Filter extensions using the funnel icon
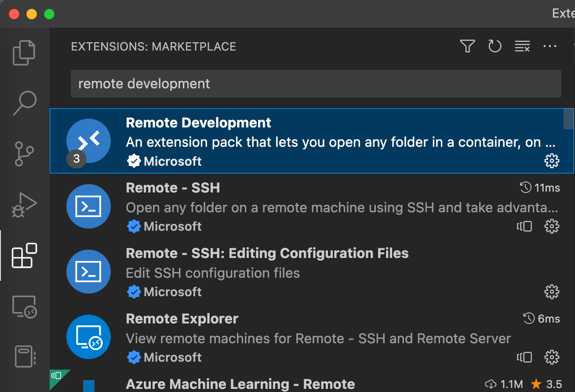The height and width of the screenshot is (392, 575). point(467,46)
